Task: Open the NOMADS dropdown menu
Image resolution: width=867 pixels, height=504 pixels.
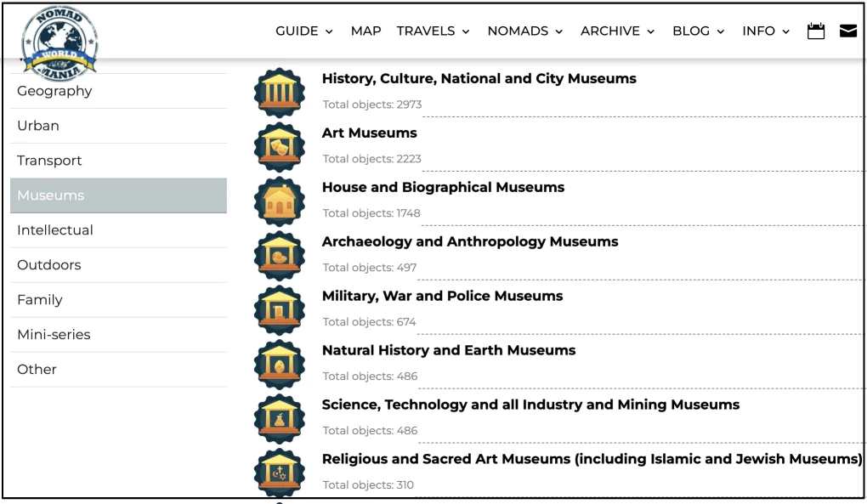Action: (x=524, y=31)
